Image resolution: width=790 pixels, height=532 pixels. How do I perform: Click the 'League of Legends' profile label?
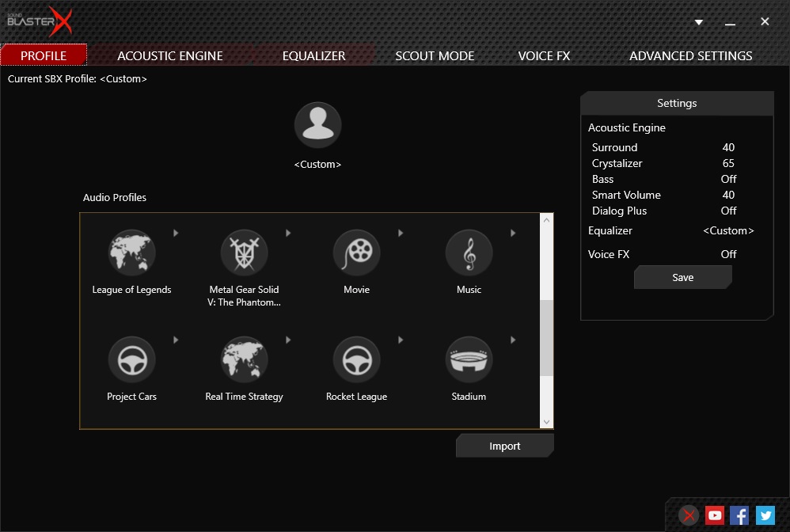(132, 290)
